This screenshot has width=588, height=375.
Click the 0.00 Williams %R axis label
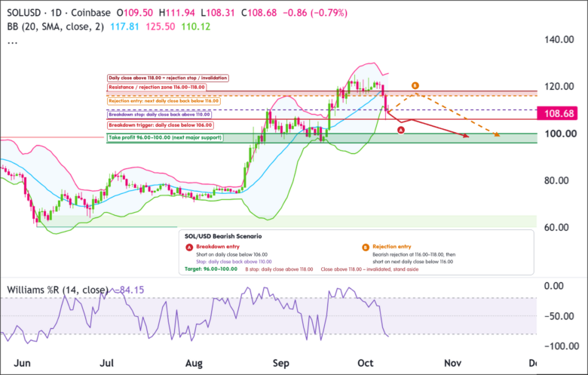tap(554, 286)
